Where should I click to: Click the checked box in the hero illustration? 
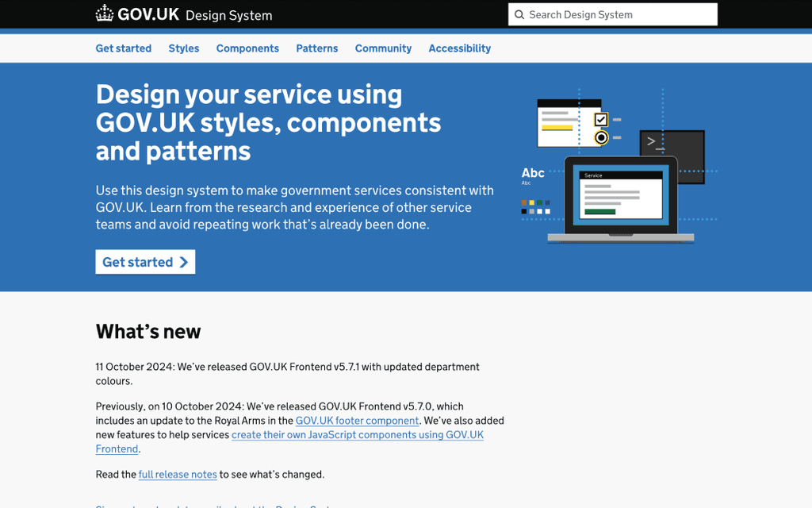(600, 119)
